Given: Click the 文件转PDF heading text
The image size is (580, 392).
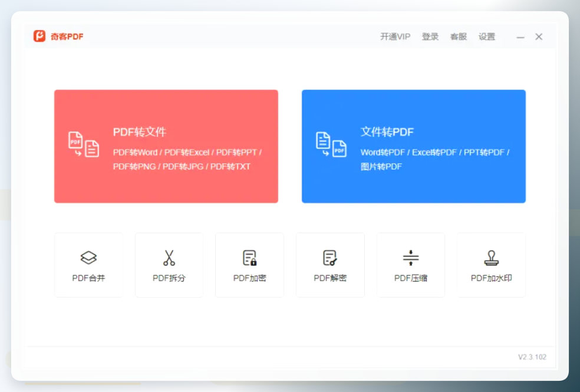Looking at the screenshot, I should click(387, 132).
